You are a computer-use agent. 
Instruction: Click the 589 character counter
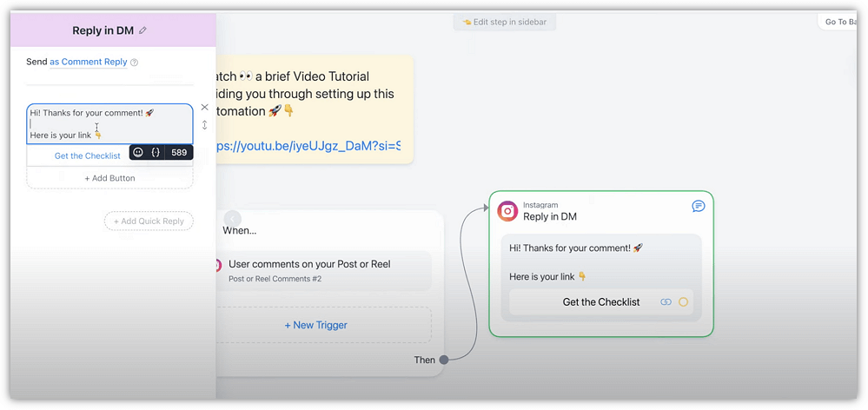click(x=179, y=152)
